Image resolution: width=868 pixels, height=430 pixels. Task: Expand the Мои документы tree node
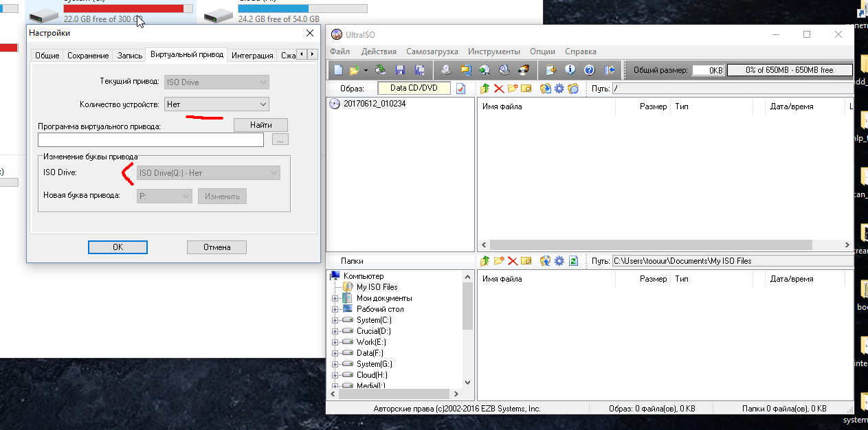(335, 298)
